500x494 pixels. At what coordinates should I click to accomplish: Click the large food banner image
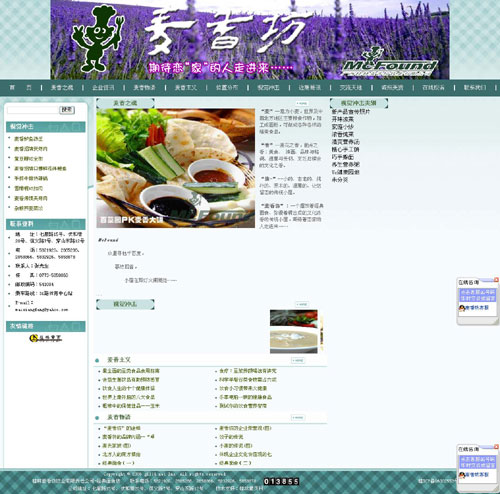[176, 168]
